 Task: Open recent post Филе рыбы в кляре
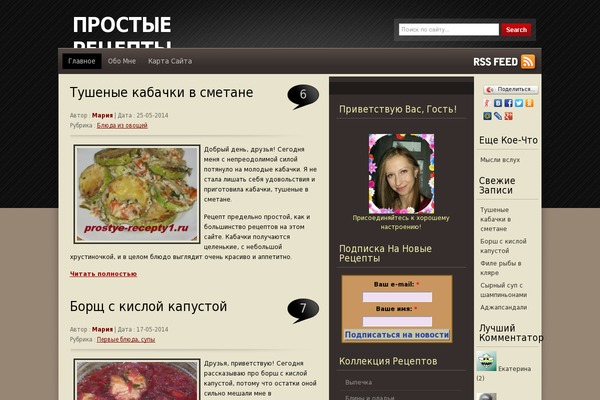pyautogui.click(x=501, y=268)
